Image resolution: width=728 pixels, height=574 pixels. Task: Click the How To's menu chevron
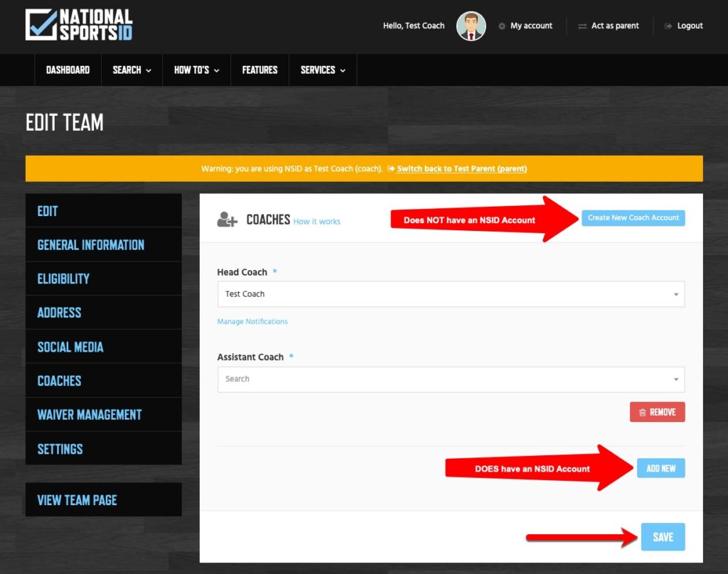point(216,70)
